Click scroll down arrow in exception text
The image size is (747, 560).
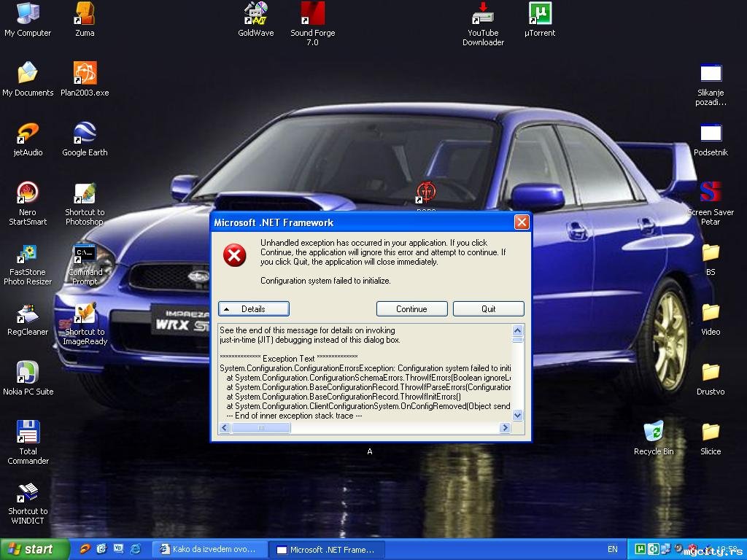[x=517, y=415]
